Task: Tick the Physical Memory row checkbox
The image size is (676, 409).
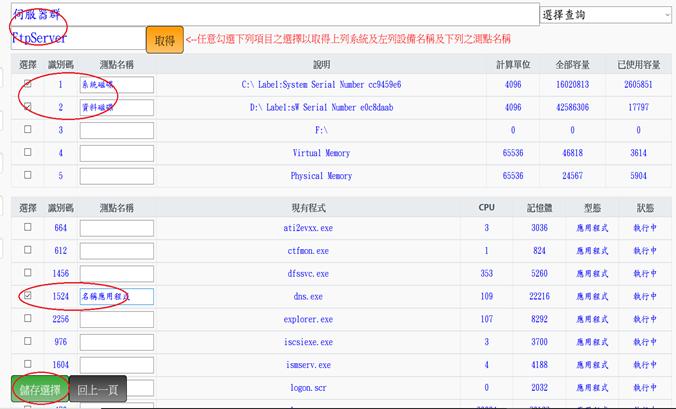Action: tap(27, 176)
